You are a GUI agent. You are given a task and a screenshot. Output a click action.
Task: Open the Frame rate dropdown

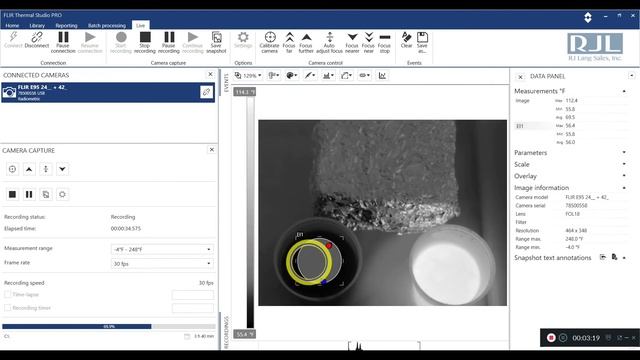coord(162,264)
